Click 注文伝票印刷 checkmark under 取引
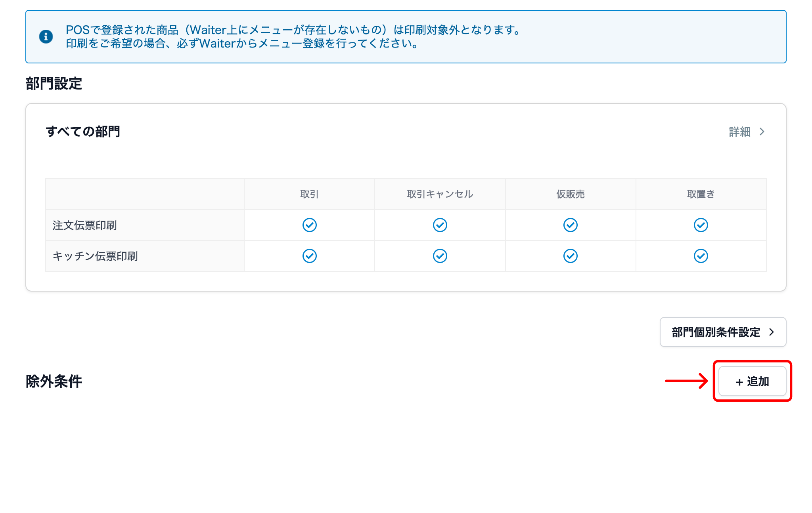812x513 pixels. [x=309, y=225]
